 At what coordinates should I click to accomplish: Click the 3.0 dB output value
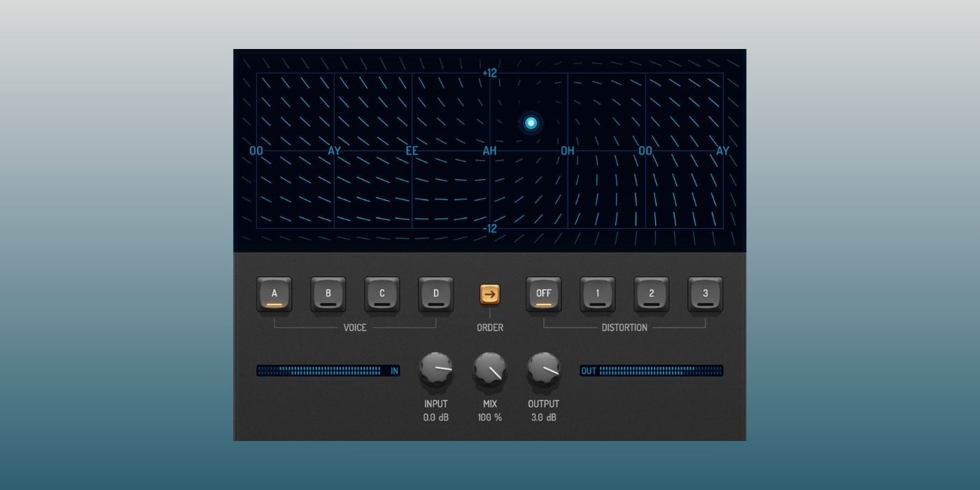[544, 417]
